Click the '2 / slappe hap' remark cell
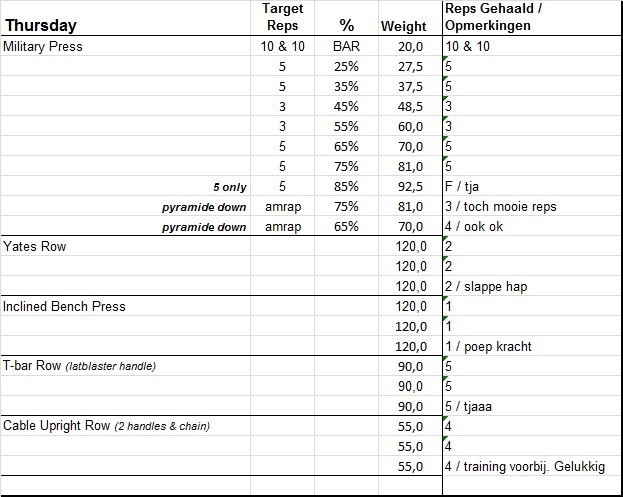This screenshot has height=497, width=623. (485, 286)
